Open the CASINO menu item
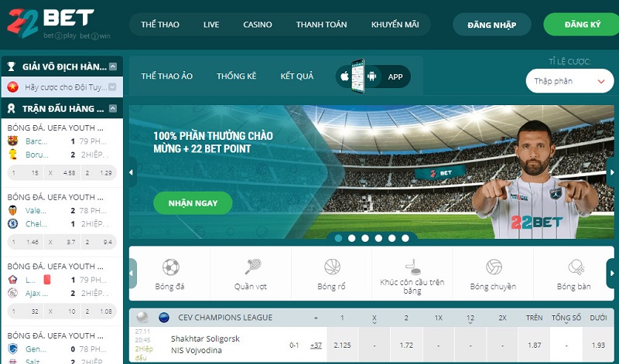 [258, 25]
